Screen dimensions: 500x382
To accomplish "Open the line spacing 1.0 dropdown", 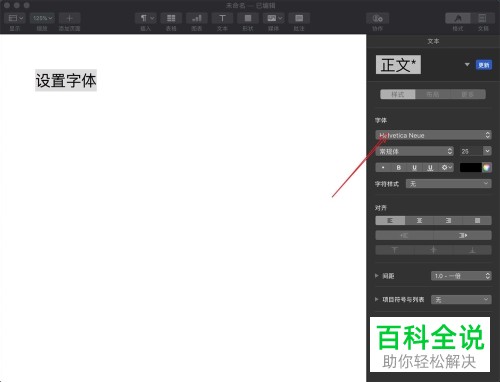I will point(461,276).
